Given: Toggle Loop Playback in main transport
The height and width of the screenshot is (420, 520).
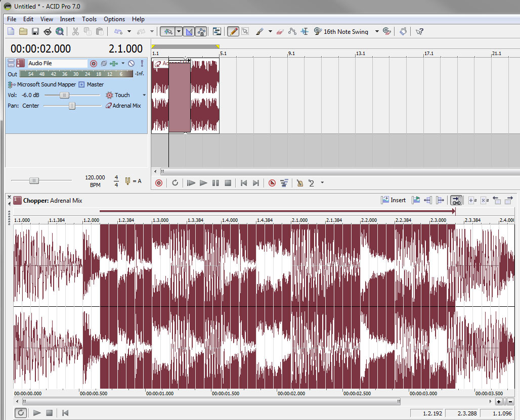Looking at the screenshot, I should click(175, 183).
